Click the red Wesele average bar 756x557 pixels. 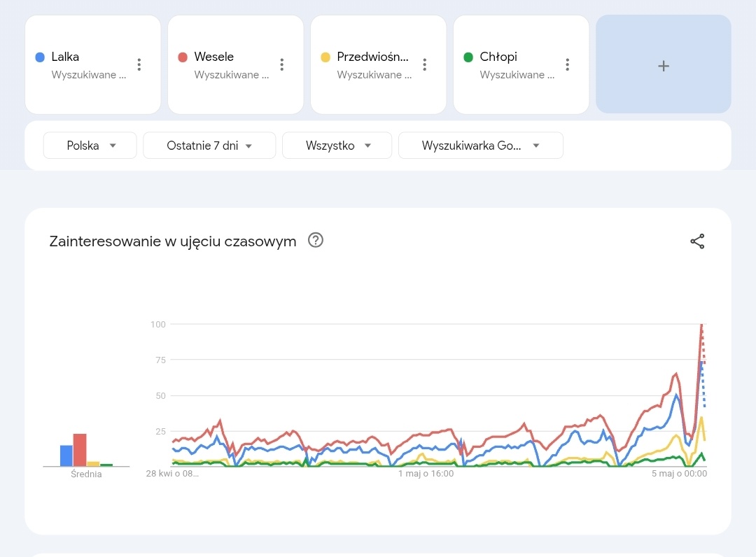point(80,451)
